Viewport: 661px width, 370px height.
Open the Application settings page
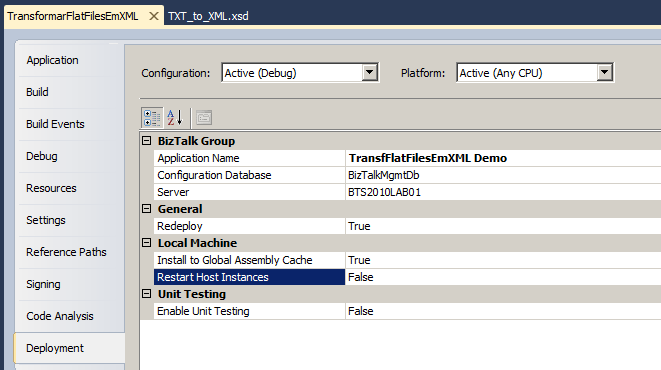pyautogui.click(x=52, y=60)
